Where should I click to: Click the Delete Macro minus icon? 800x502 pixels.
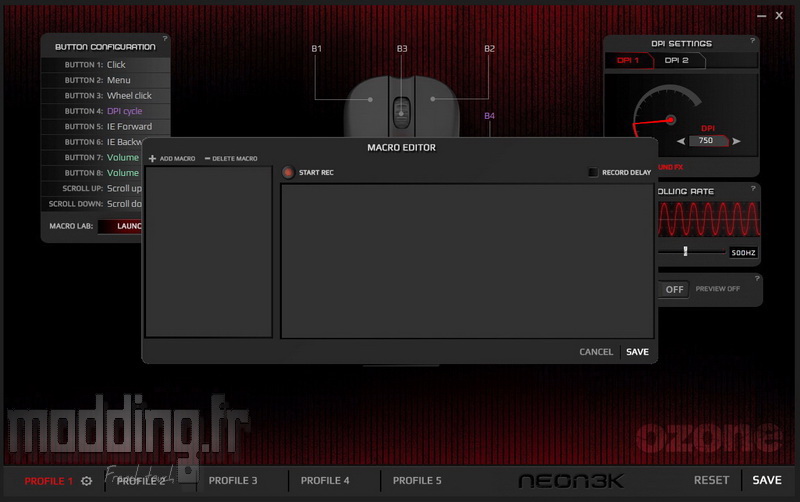coord(207,159)
